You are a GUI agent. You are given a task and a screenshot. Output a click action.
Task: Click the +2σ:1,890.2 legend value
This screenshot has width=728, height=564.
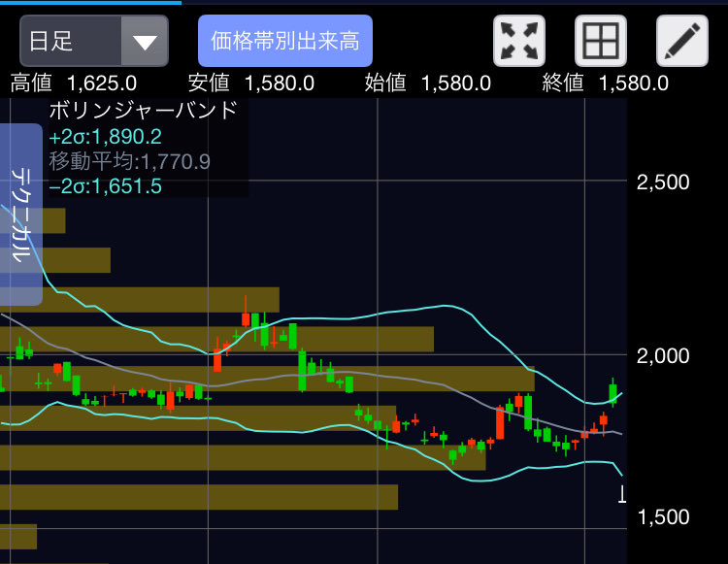106,137
